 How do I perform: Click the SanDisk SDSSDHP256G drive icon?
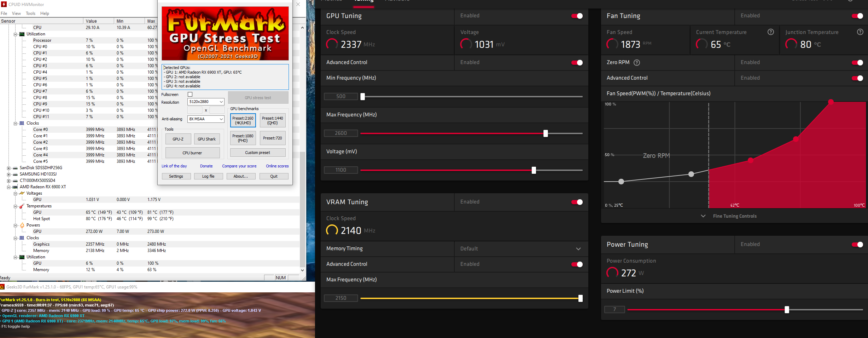(15, 168)
